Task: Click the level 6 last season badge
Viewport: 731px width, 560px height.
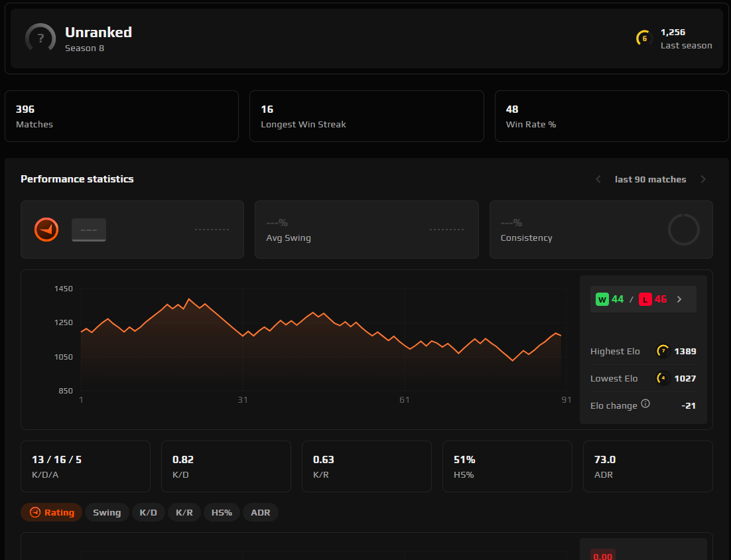Action: tap(644, 38)
